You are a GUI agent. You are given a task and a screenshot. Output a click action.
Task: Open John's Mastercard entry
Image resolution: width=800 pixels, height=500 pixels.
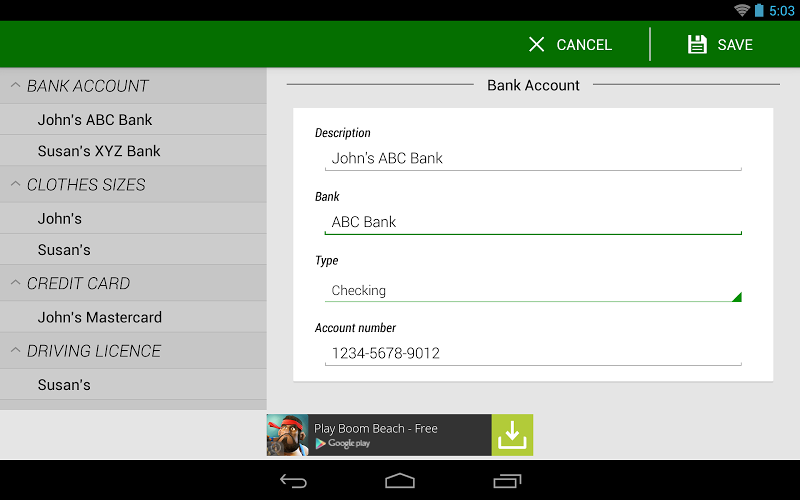(99, 317)
